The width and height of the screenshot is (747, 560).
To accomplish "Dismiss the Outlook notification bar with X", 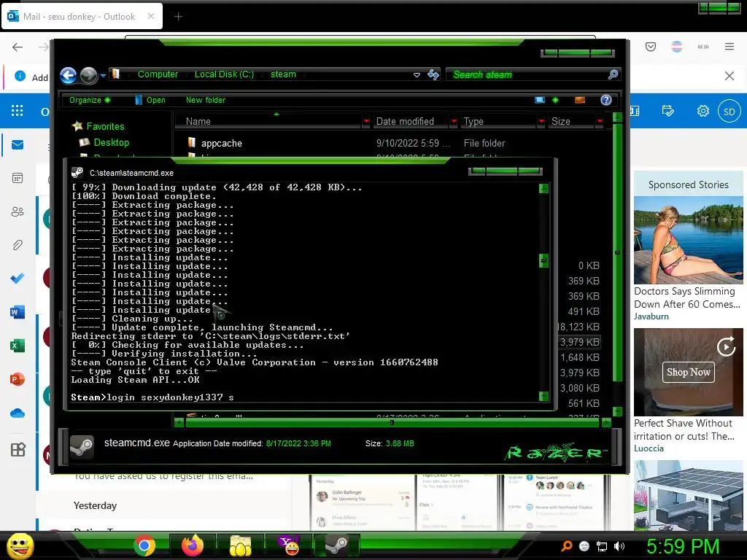I will [x=729, y=76].
